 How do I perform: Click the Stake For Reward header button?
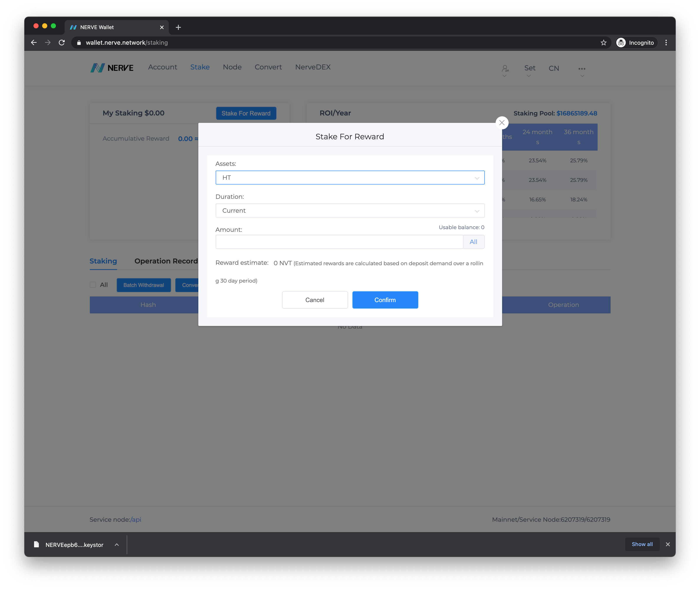click(x=246, y=114)
